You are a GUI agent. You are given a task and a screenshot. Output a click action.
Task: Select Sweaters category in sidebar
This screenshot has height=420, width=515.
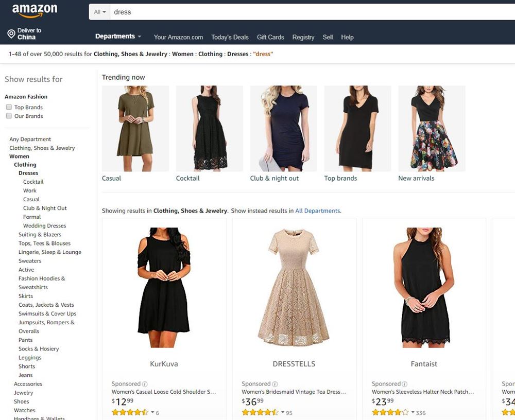tap(30, 261)
